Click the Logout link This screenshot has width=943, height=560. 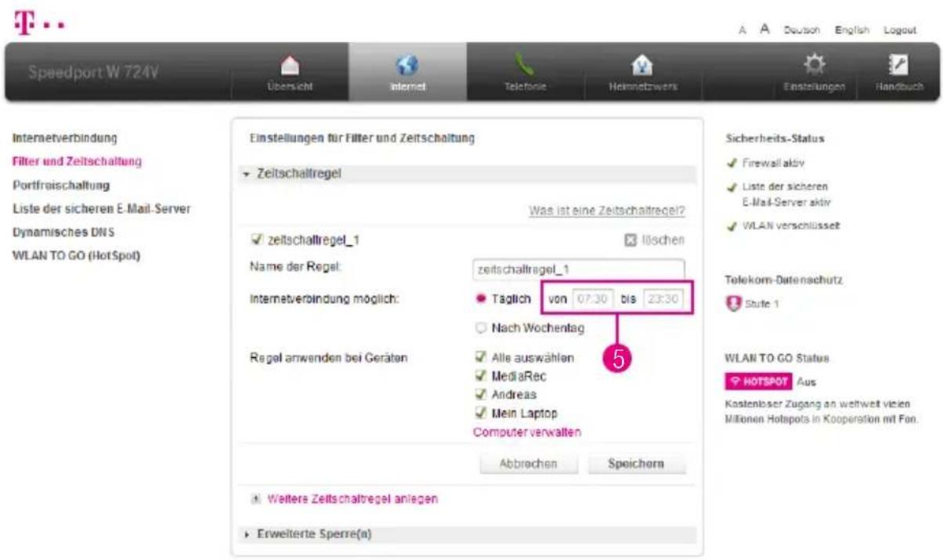pyautogui.click(x=898, y=29)
